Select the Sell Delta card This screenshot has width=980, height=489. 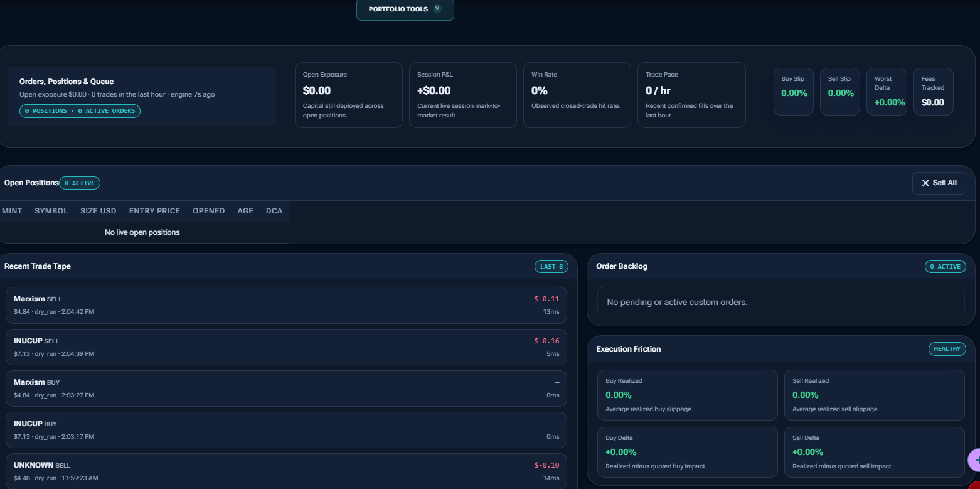875,452
